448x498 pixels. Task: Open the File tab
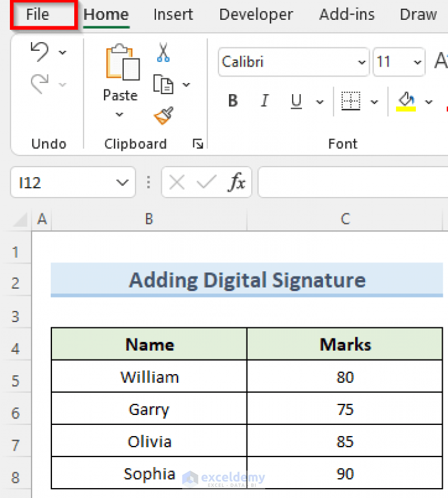click(38, 15)
